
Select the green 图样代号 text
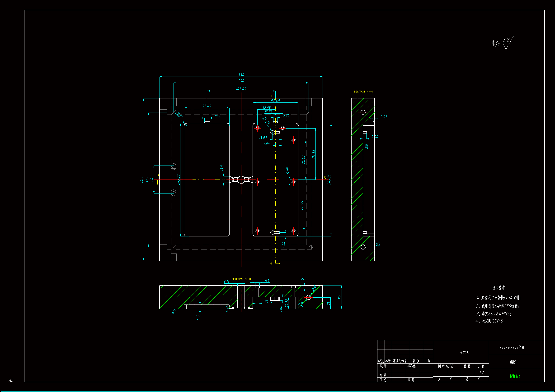[x=515, y=376]
